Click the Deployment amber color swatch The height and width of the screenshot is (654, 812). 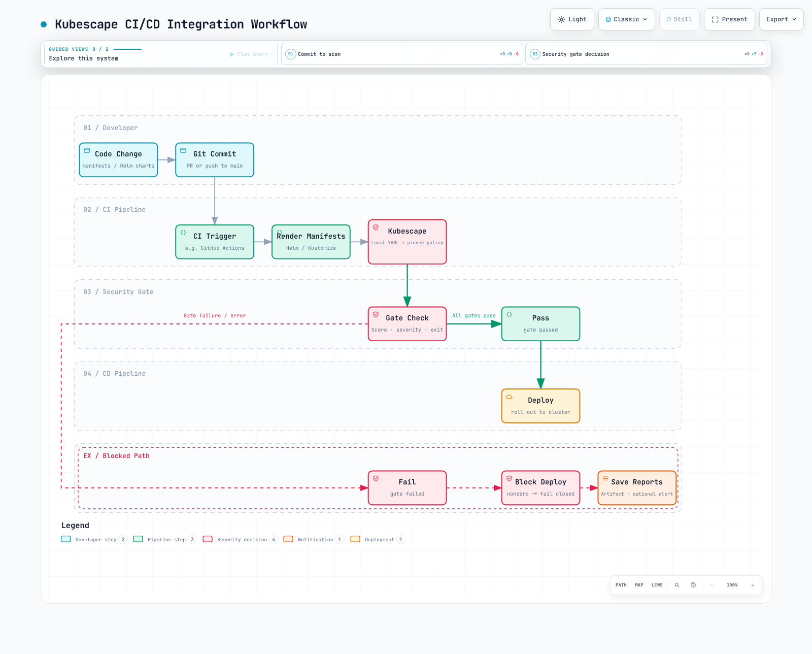tap(355, 539)
